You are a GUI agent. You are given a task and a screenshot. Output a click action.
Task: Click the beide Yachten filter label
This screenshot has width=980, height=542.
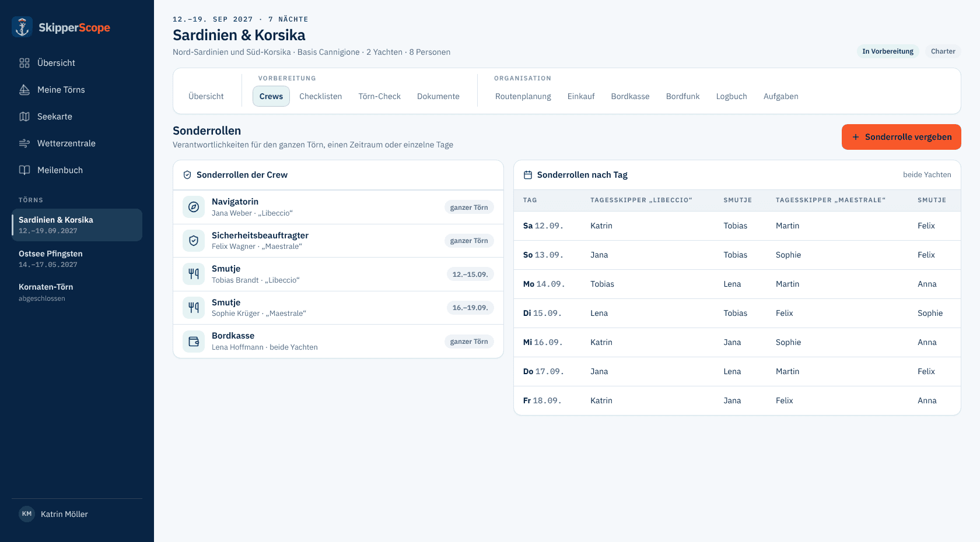(x=927, y=175)
